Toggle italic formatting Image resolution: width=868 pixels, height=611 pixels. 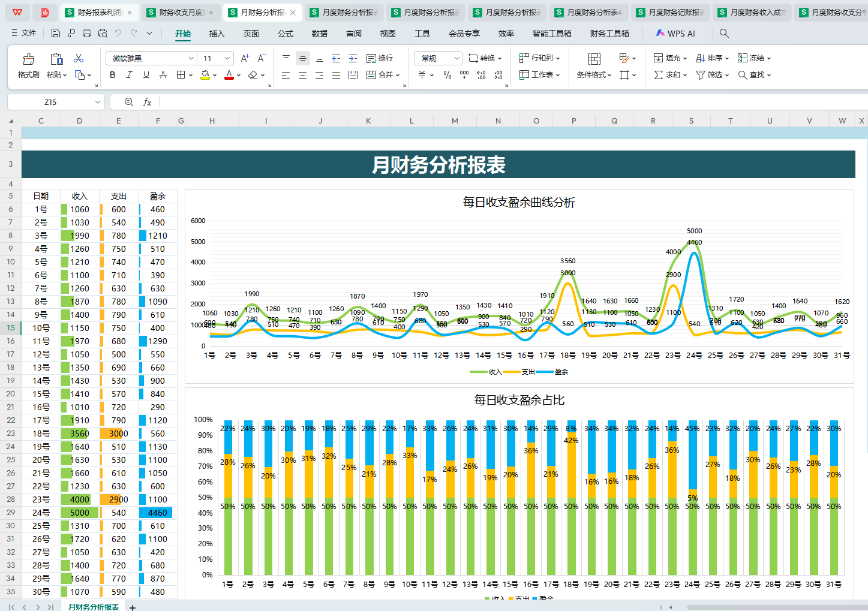point(128,74)
